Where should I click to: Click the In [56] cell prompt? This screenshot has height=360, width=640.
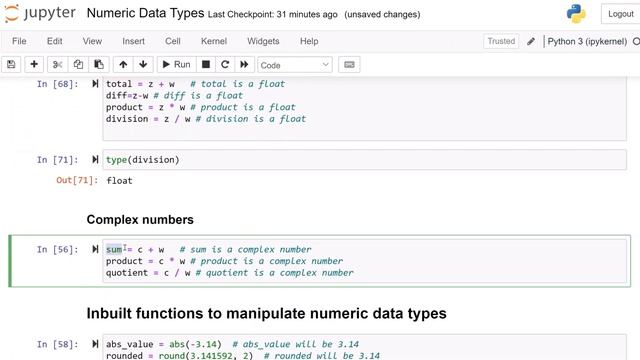tap(58, 249)
